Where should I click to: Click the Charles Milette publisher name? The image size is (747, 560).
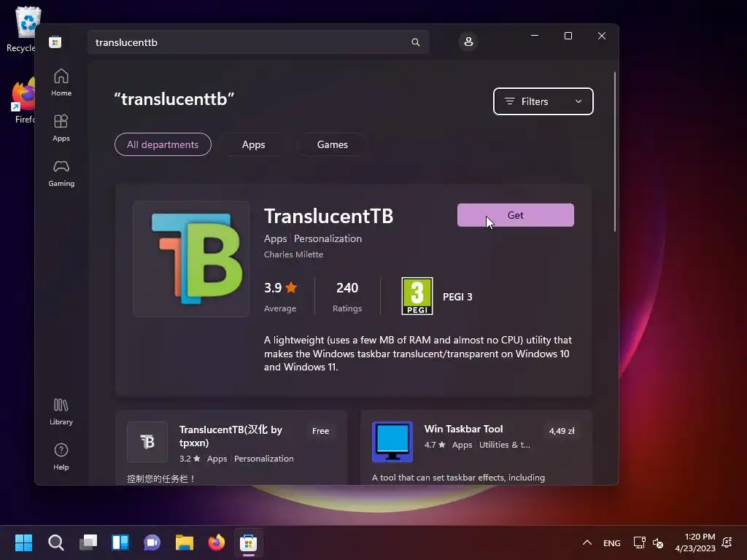[x=293, y=254]
